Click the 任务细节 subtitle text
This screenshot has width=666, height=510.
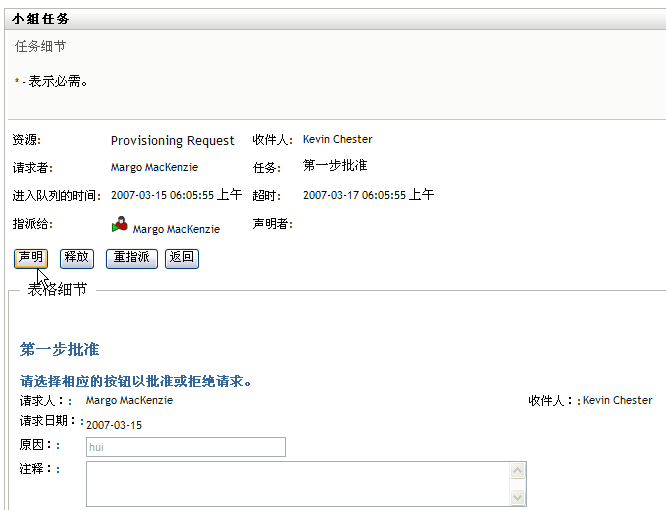click(40, 46)
